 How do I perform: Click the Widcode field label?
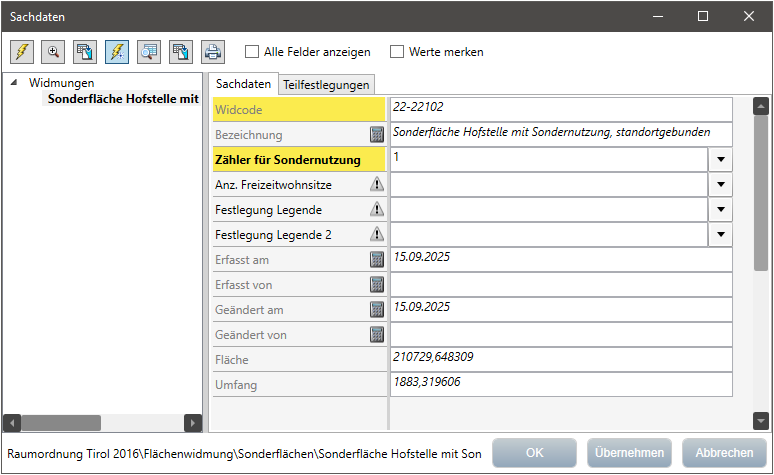click(238, 110)
